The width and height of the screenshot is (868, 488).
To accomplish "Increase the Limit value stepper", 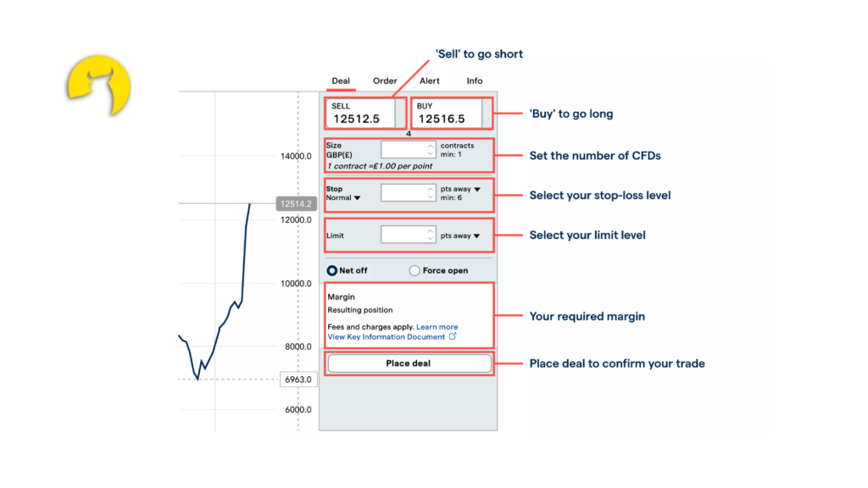I will coord(430,230).
